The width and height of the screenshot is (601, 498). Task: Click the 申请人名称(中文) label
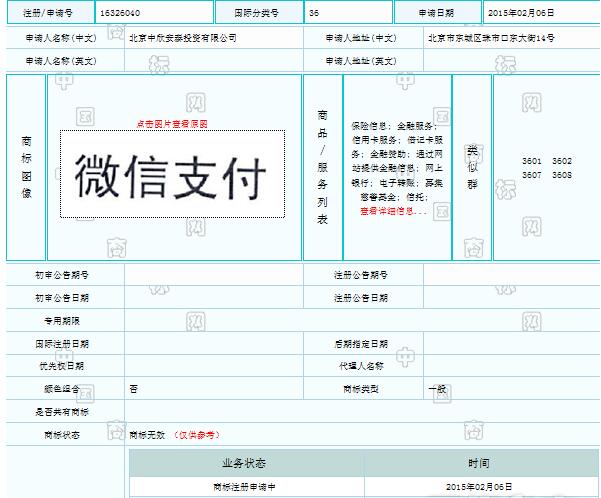coord(61,38)
